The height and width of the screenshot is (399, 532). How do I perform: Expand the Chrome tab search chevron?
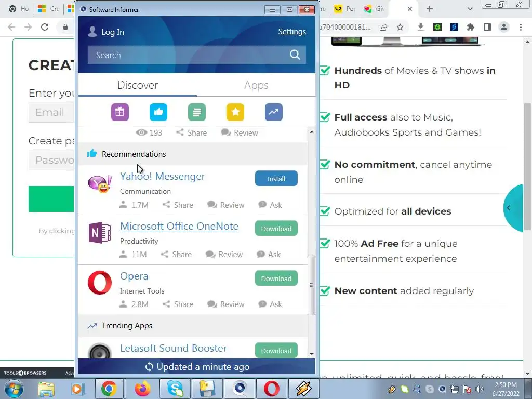coord(470,9)
